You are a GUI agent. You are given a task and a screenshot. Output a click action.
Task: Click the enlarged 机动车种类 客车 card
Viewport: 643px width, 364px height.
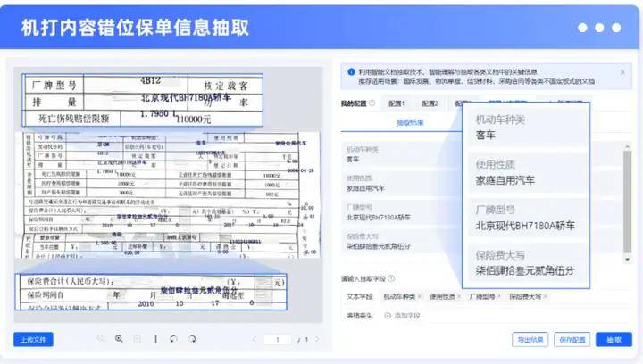pos(527,128)
